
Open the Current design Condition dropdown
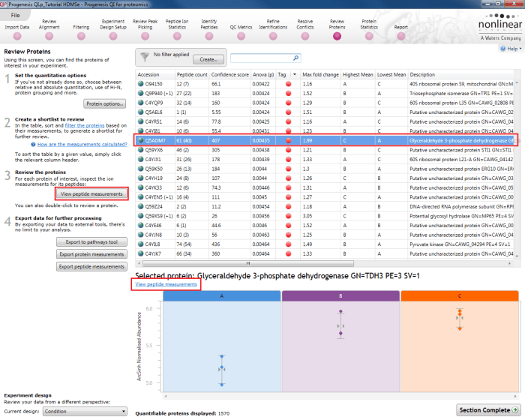point(85,411)
